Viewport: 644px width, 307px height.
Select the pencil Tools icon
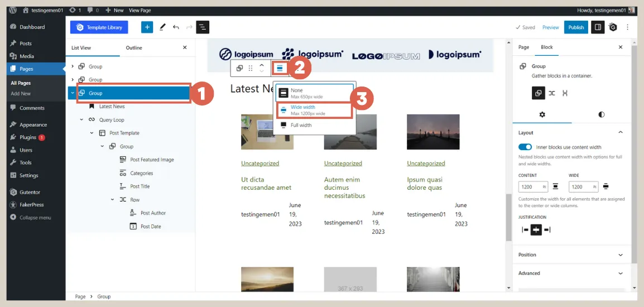click(x=162, y=27)
